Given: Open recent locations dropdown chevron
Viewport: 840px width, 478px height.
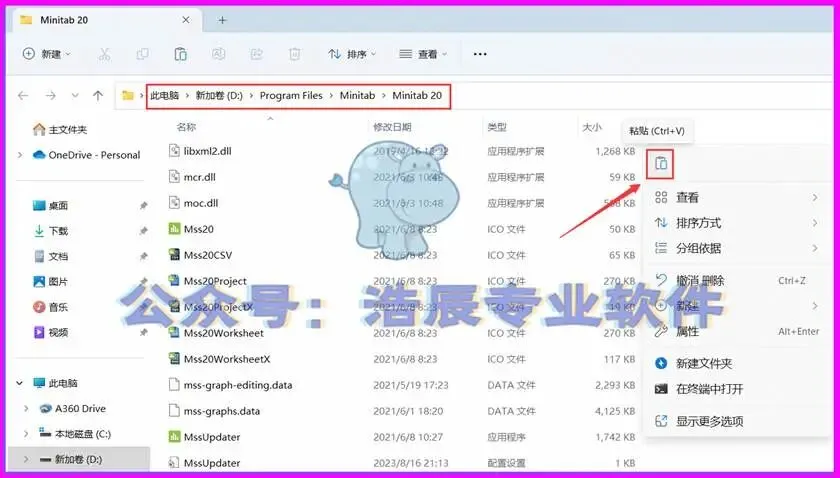Looking at the screenshot, I should pyautogui.click(x=75, y=96).
